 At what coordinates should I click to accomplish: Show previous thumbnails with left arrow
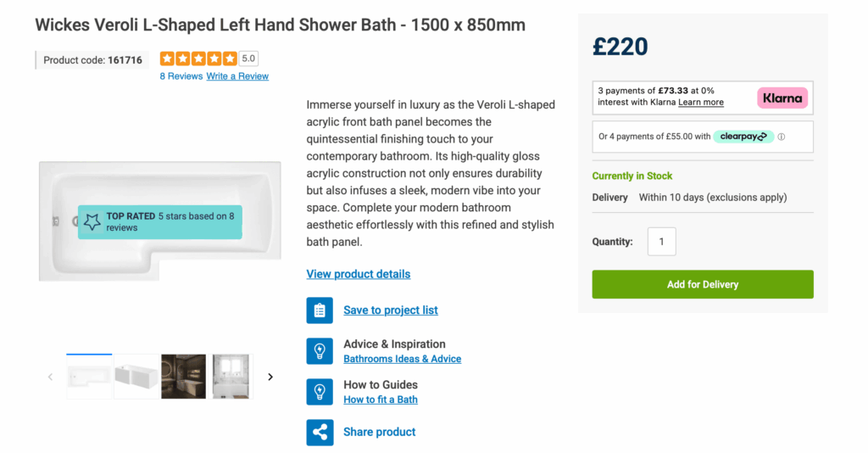50,377
